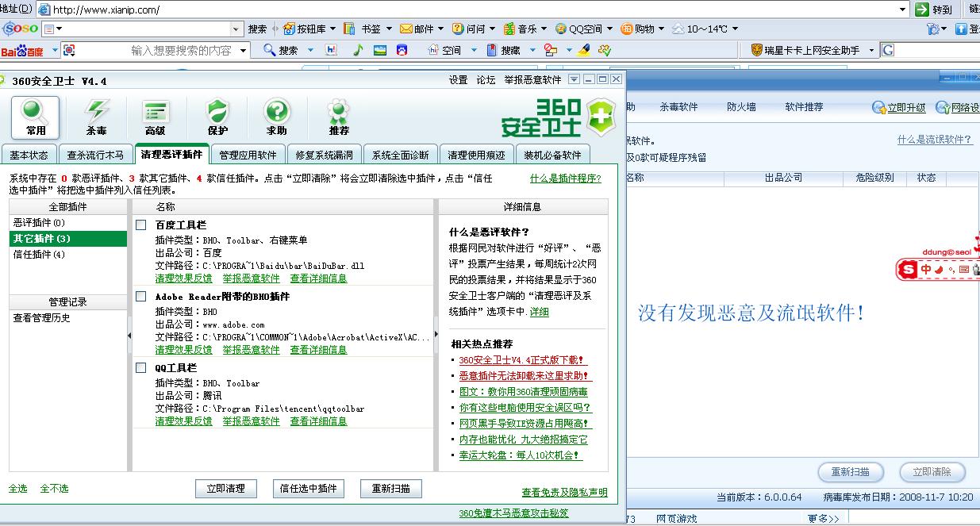Screen dimensions: 980x526
Task: Click the URL address input field
Action: 472,10
